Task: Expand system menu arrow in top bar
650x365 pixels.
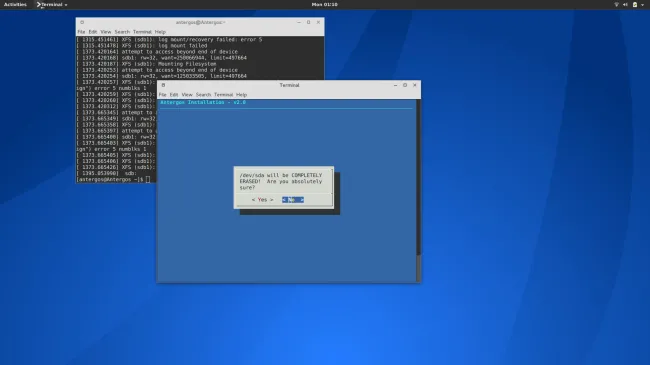Action: pos(643,5)
